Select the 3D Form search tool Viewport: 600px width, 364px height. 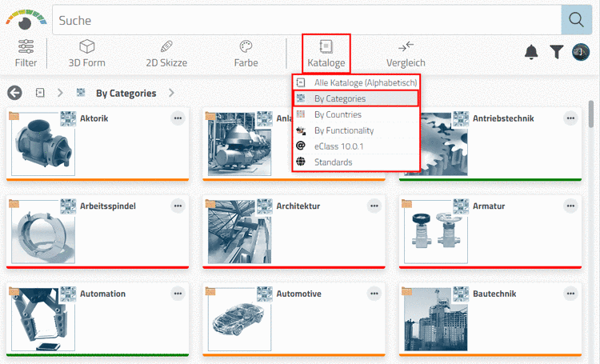[x=87, y=54]
